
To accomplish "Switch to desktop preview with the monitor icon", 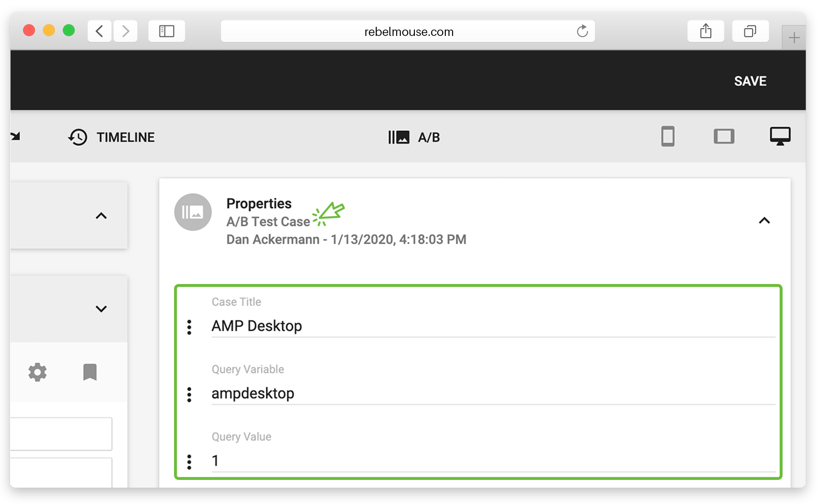I will (780, 136).
